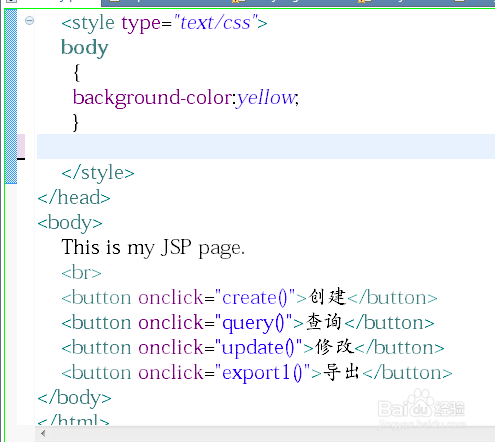Click the closing </style> tag

click(x=98, y=173)
